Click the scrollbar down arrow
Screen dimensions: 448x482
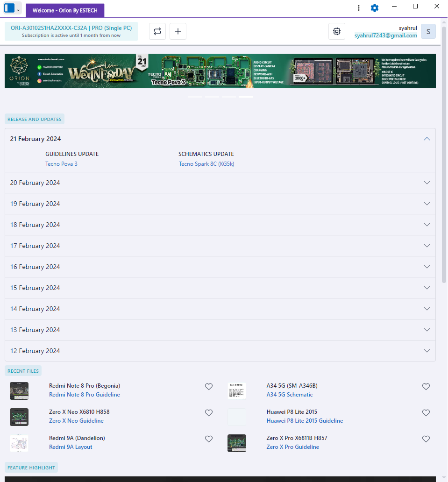pyautogui.click(x=444, y=478)
